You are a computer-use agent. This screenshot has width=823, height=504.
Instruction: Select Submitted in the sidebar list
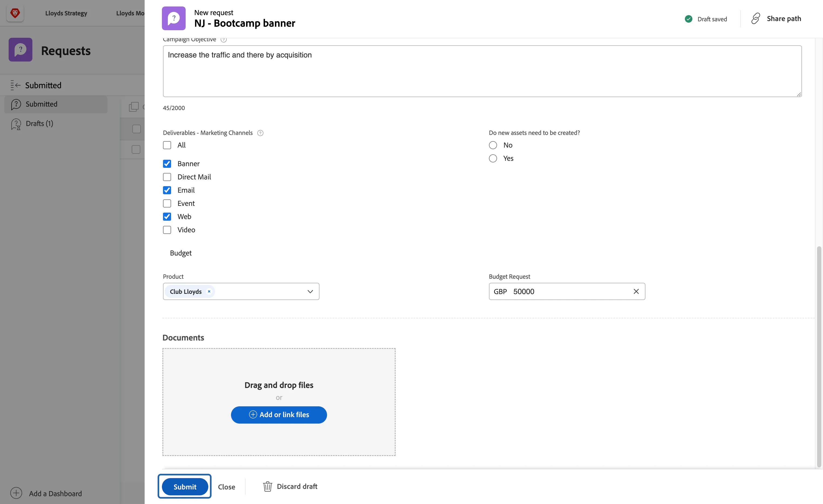[x=56, y=104]
